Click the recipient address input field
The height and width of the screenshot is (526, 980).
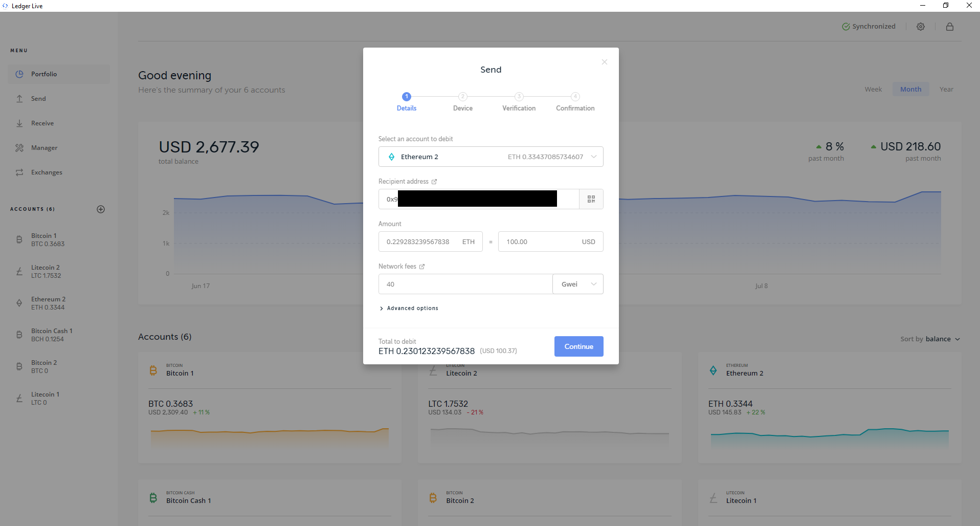[479, 199]
